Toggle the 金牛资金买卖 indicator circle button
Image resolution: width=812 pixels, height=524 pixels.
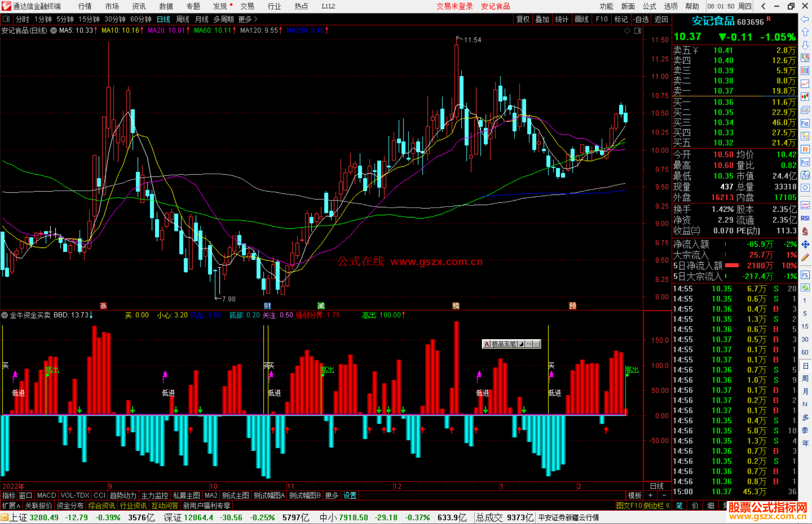(5, 315)
